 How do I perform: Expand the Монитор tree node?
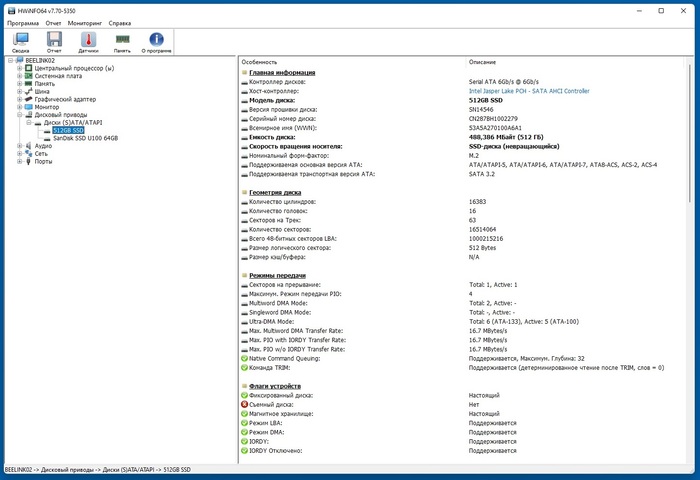click(x=20, y=107)
